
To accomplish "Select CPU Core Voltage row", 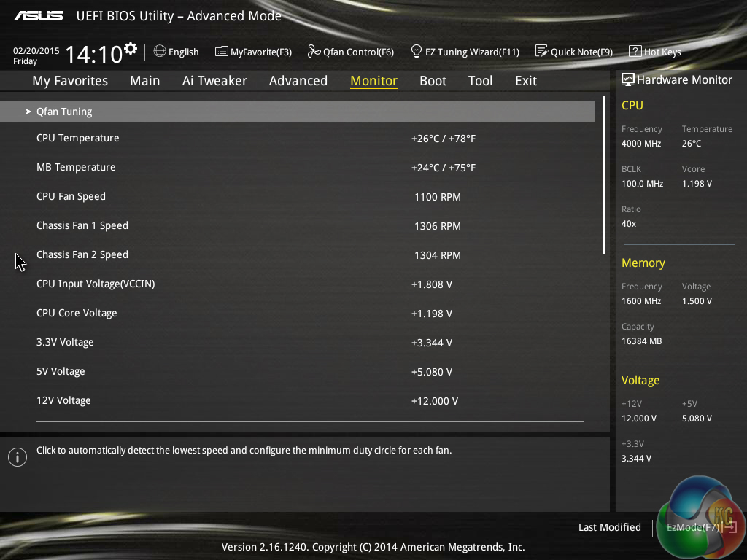I will pos(298,313).
